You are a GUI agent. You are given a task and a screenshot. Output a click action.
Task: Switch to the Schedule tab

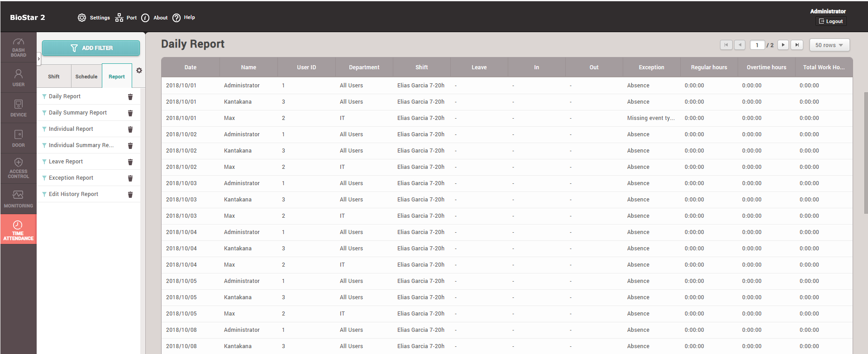tap(86, 77)
